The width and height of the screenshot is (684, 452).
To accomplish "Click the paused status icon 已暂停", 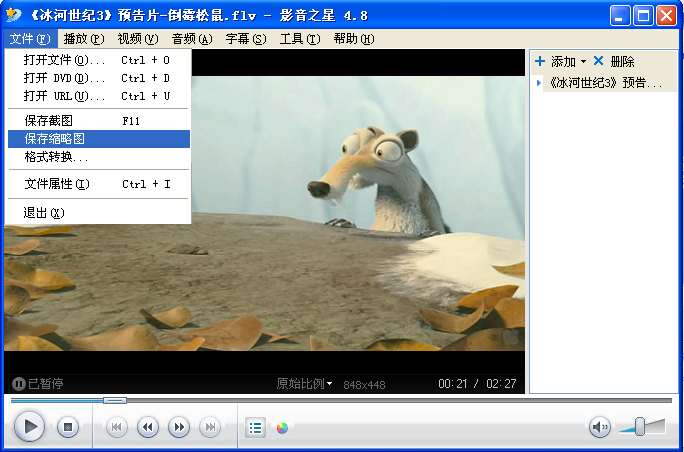I will 19,384.
